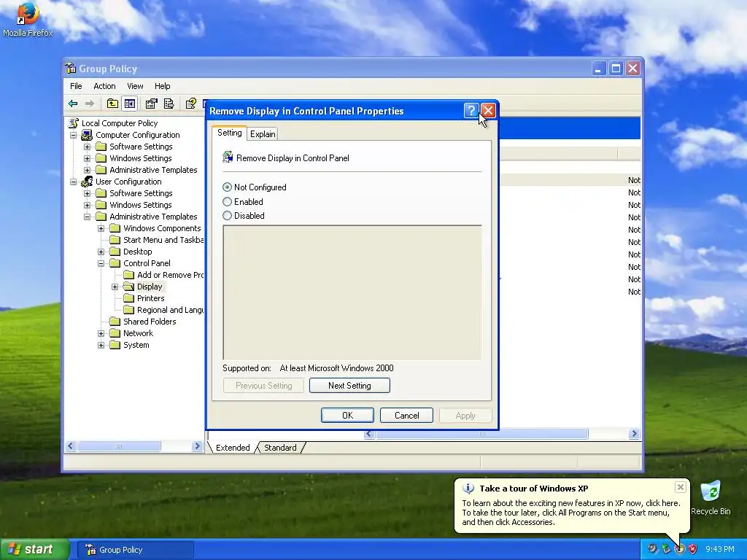Screen dimensions: 747x560
Task: Expand the Windows Components node
Action: coord(101,228)
